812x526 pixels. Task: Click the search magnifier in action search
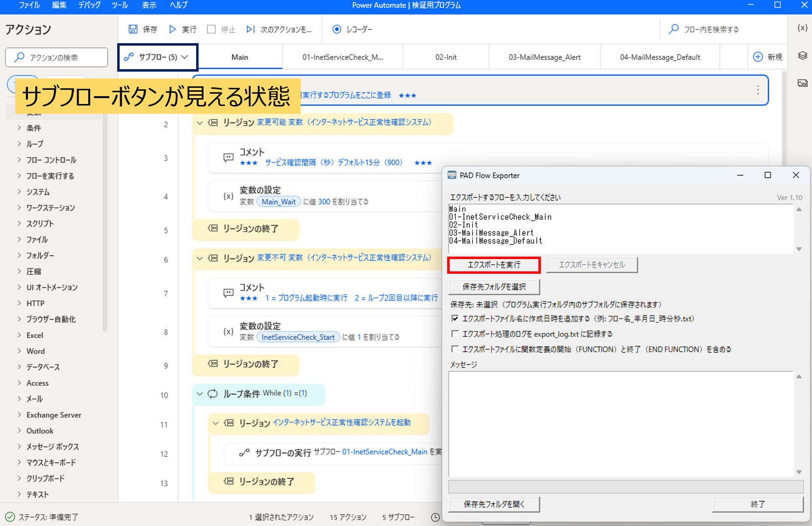tap(20, 57)
